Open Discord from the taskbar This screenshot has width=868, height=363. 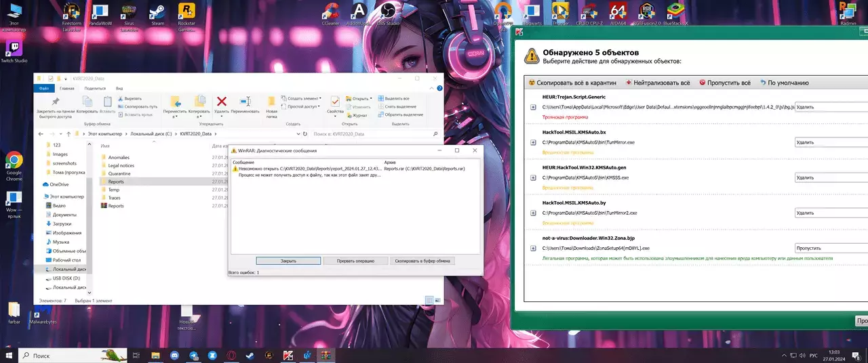coord(175,355)
